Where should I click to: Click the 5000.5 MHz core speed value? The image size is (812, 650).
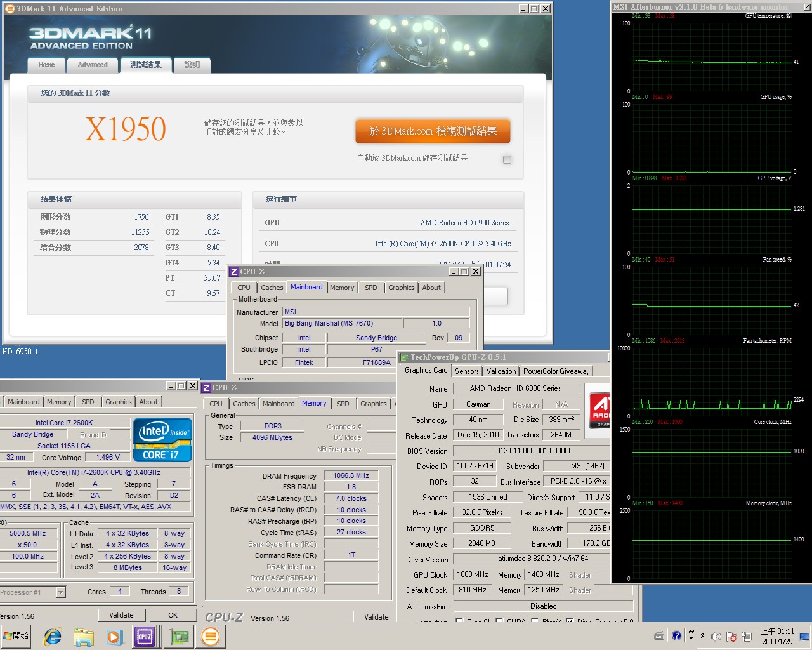point(28,533)
